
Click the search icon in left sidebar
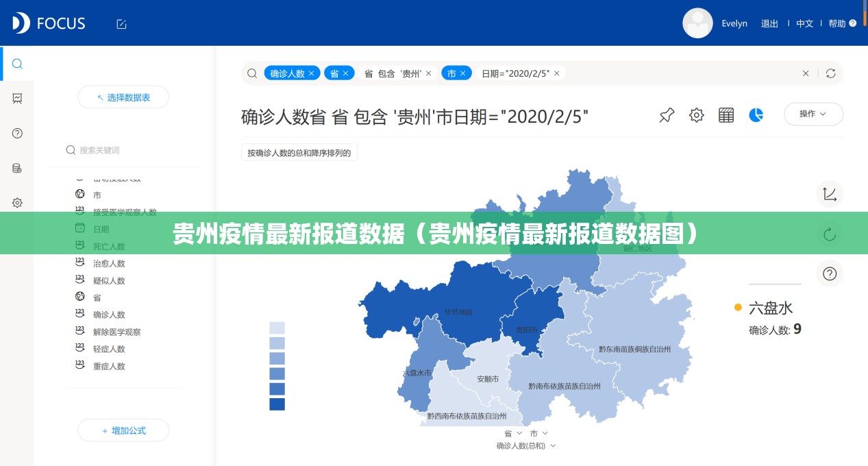point(18,64)
